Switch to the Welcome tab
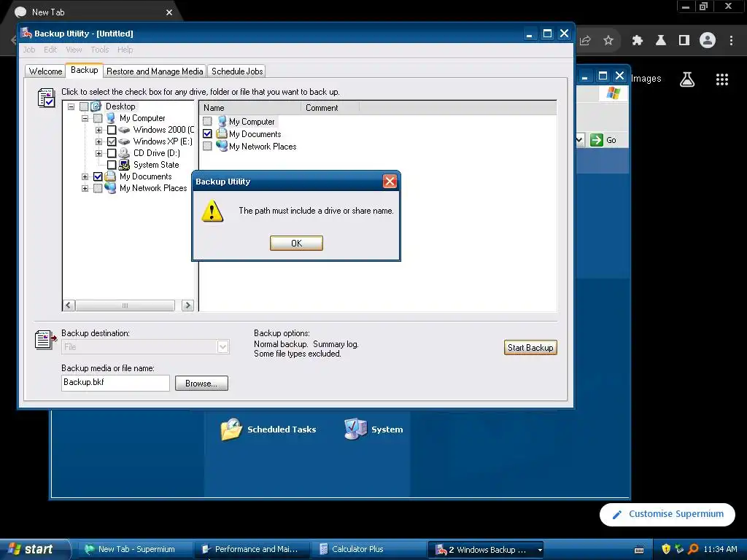 (45, 71)
